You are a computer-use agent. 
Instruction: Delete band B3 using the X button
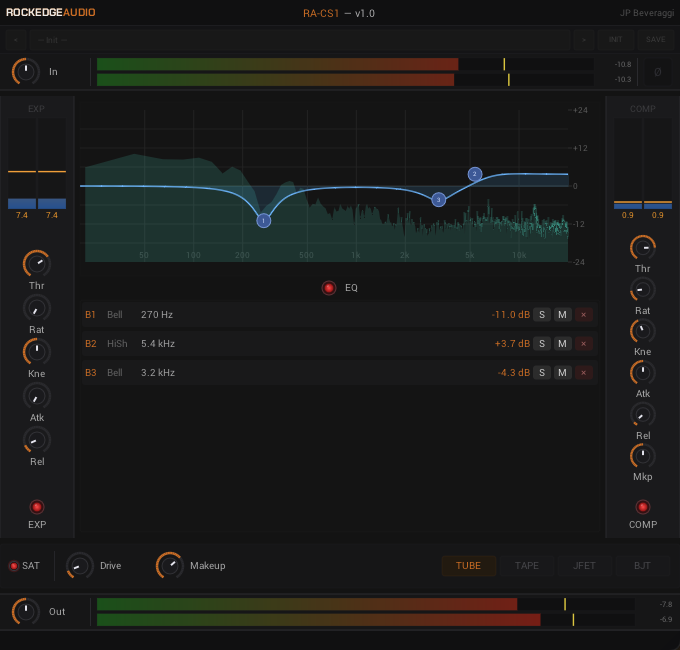(584, 372)
